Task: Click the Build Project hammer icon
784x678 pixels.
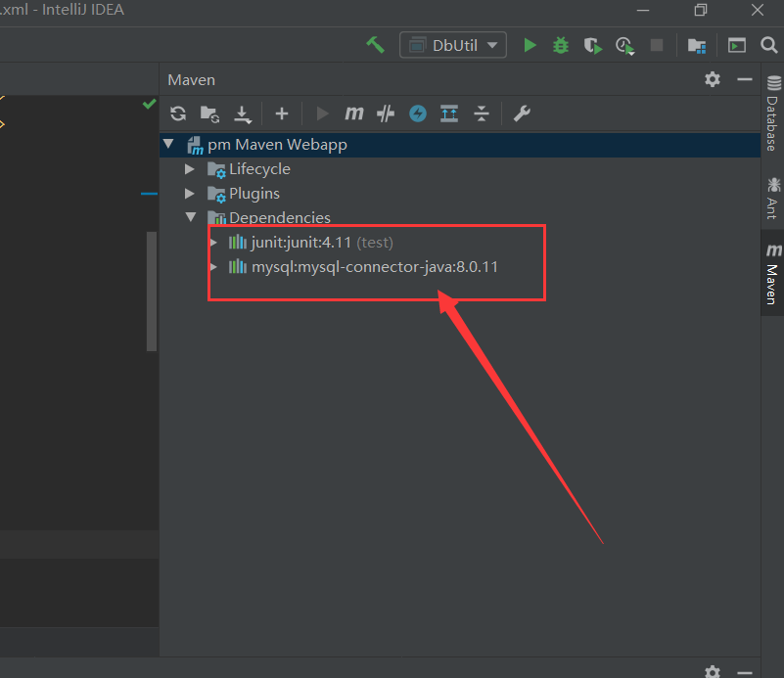Action: point(375,45)
